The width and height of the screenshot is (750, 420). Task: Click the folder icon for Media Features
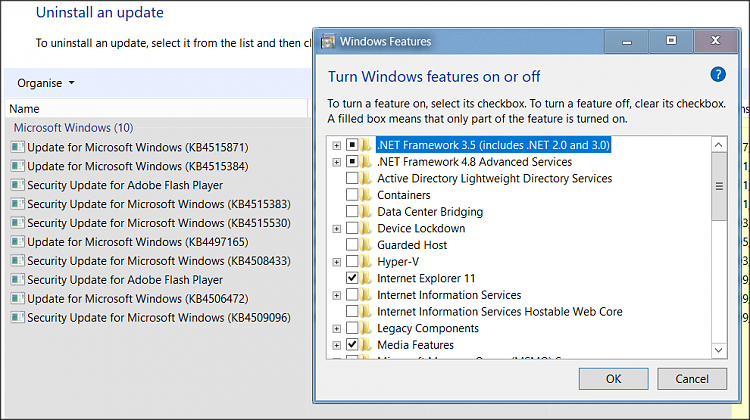366,344
